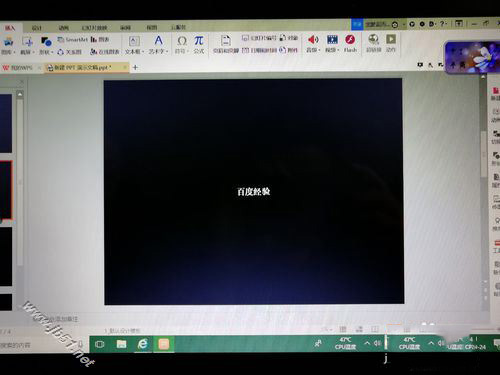The height and width of the screenshot is (375, 500).
Task: Insert an 附件 attachment
Action: (288, 50)
